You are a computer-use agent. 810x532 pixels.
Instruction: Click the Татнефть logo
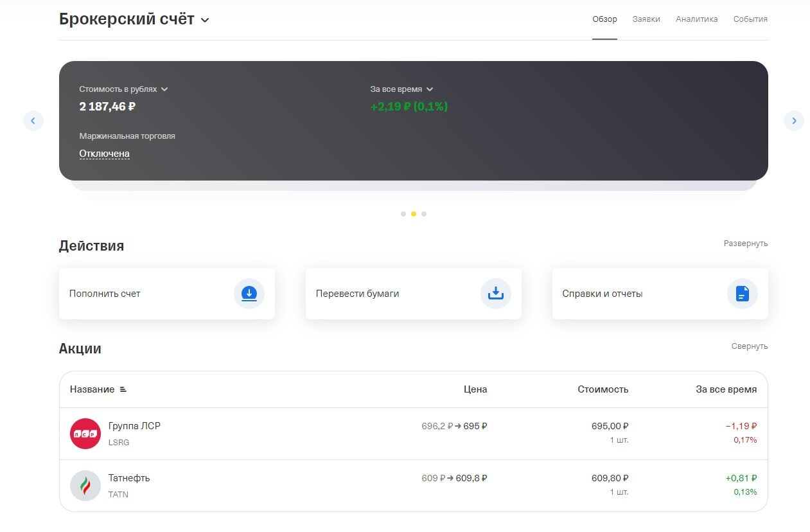pyautogui.click(x=85, y=486)
